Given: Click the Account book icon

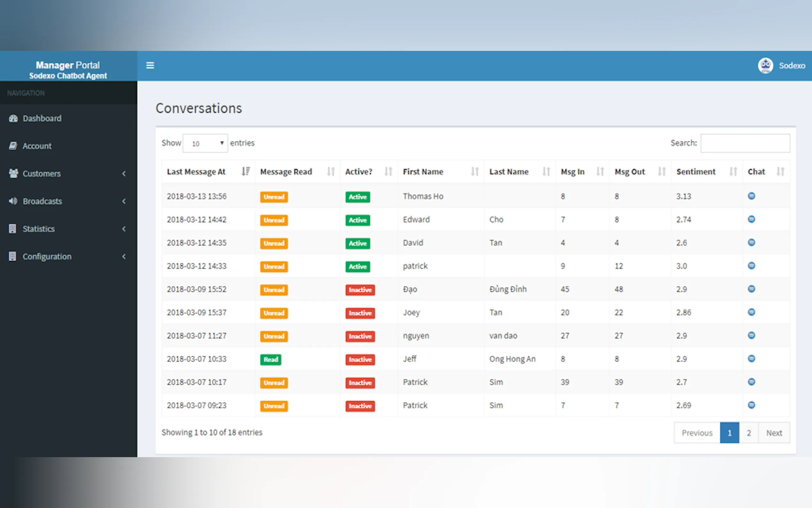Looking at the screenshot, I should (13, 146).
